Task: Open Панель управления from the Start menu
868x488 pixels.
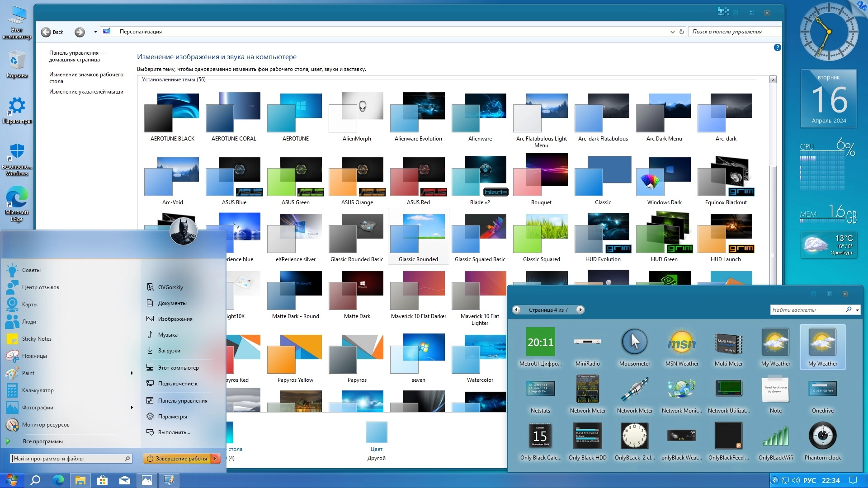Action: pos(182,401)
